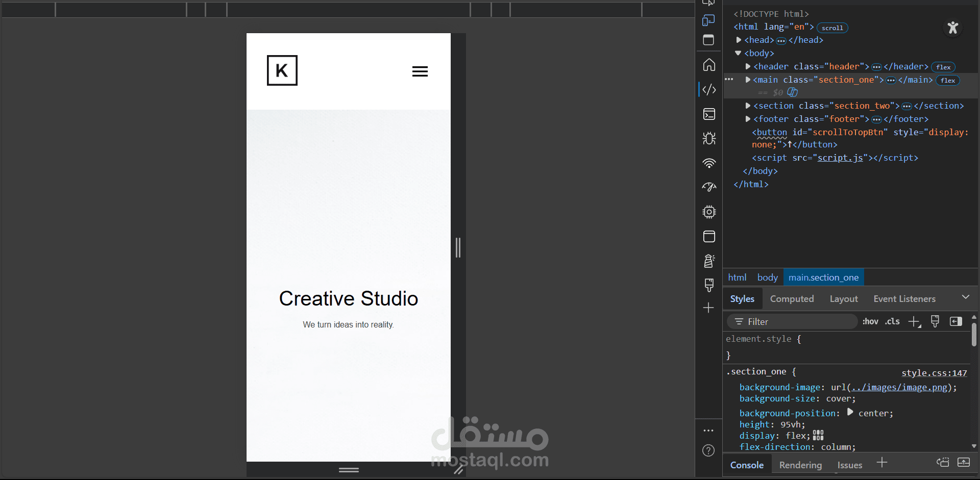
Task: Open the Memory chip gear icon
Action: (709, 212)
